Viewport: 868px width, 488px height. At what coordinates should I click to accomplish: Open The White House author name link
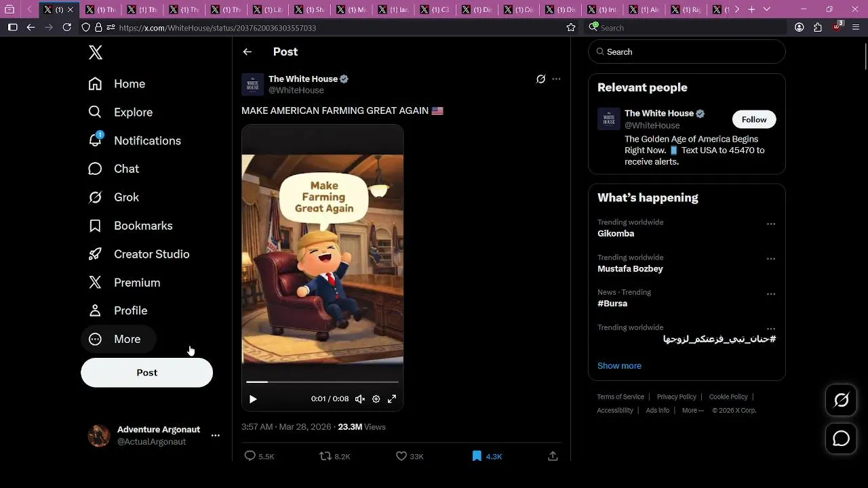(x=303, y=79)
